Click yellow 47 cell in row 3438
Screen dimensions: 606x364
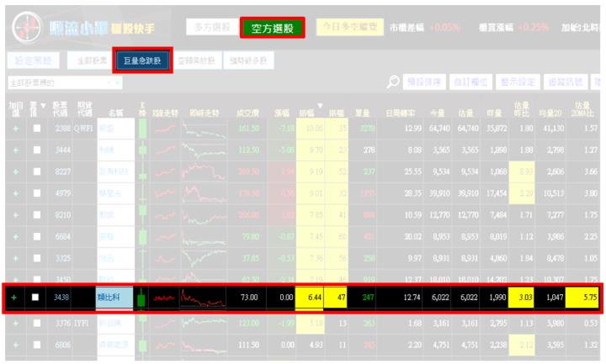coord(336,298)
